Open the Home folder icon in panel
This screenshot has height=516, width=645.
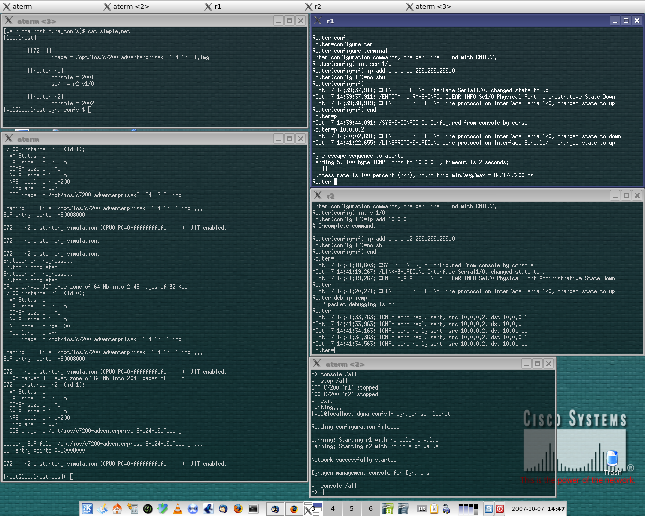pyautogui.click(x=117, y=509)
